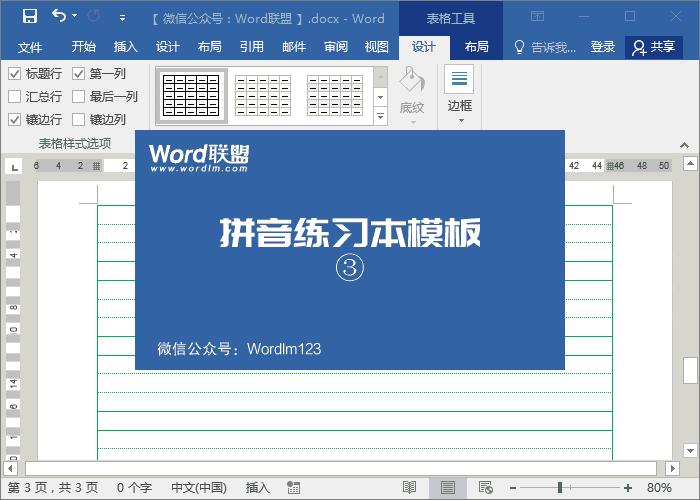The width and height of the screenshot is (700, 500).
Task: Collapse the ribbon with the chevron
Action: pyautogui.click(x=684, y=145)
